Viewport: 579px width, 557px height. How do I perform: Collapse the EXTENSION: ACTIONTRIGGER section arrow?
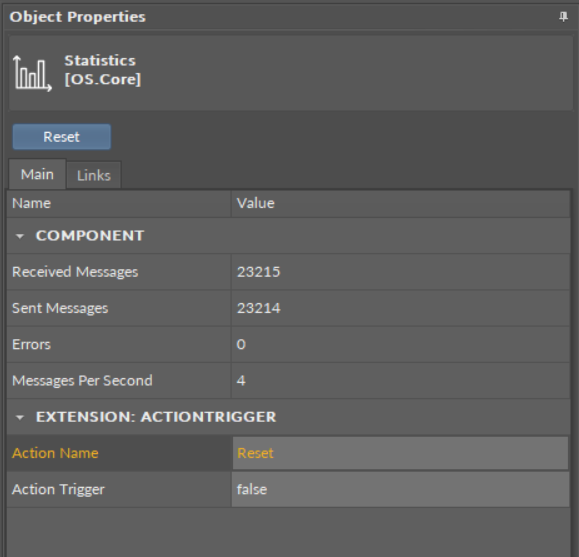point(20,417)
